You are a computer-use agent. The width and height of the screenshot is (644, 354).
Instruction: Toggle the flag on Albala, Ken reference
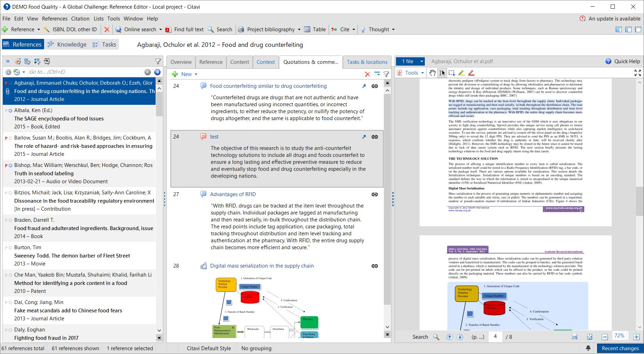click(x=7, y=110)
